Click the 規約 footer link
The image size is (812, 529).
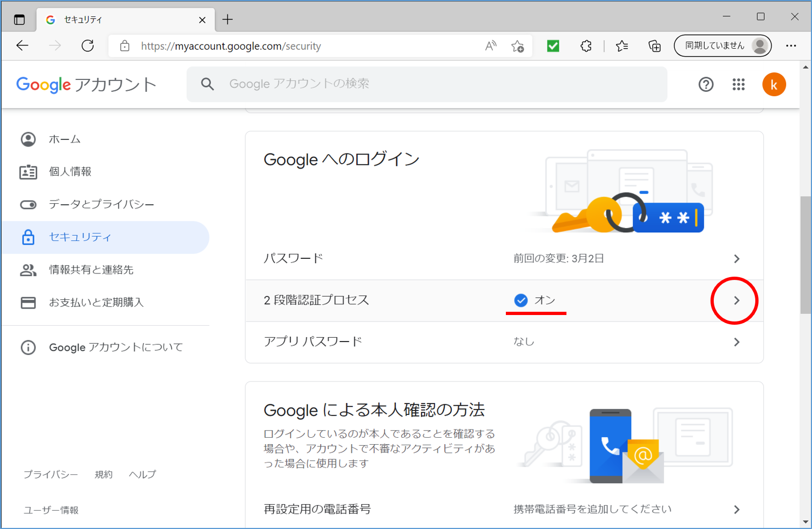click(x=104, y=474)
